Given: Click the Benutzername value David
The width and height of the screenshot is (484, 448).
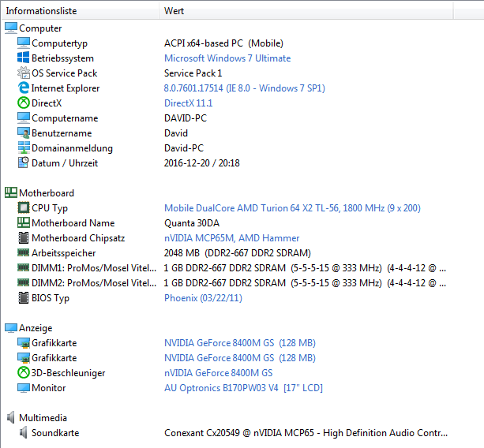Looking at the screenshot, I should pyautogui.click(x=176, y=133).
